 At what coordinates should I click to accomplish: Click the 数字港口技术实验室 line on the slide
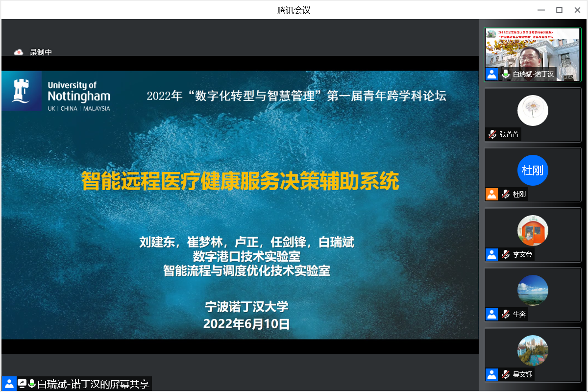246,256
